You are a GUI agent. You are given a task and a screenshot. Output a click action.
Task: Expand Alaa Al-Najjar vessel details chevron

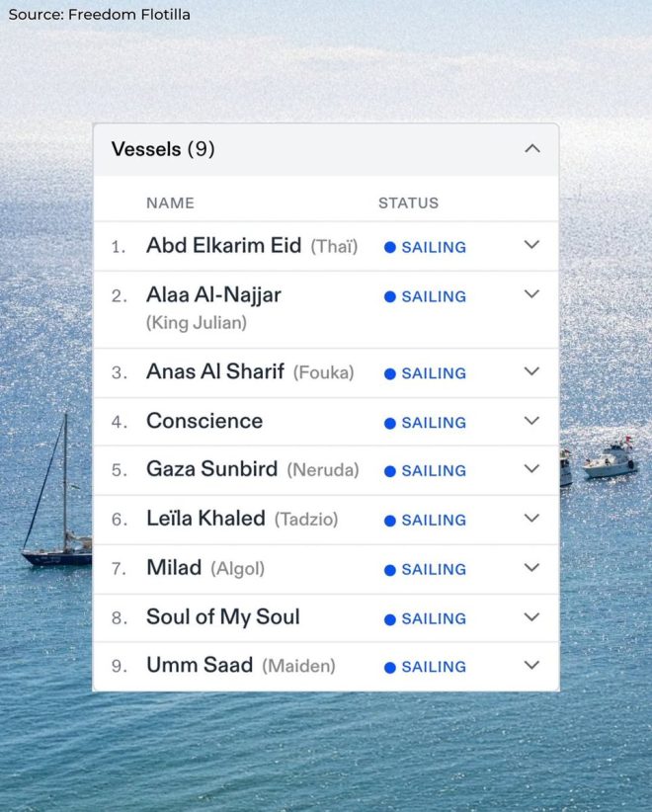click(x=531, y=294)
